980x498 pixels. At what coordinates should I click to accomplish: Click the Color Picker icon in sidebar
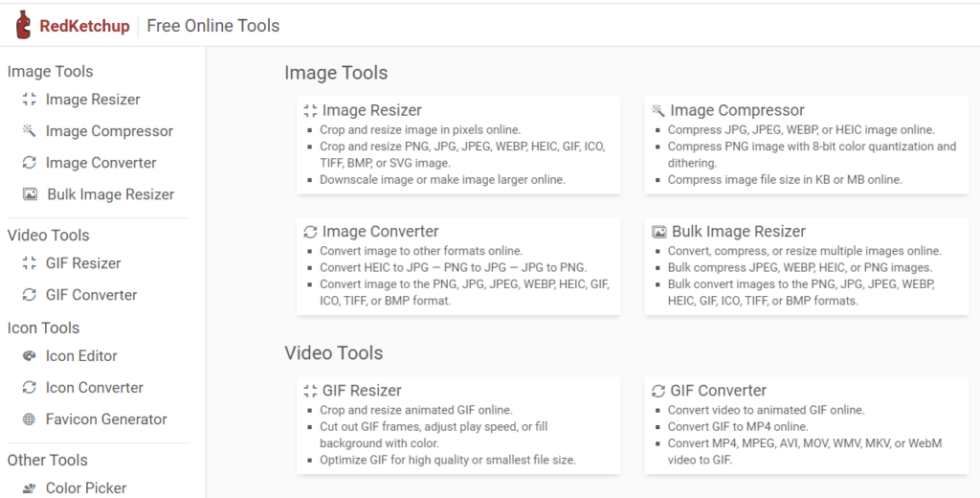[29, 488]
